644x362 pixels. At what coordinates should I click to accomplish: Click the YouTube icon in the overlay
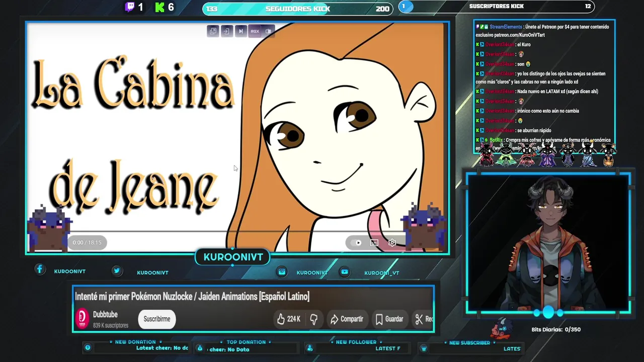tap(345, 271)
